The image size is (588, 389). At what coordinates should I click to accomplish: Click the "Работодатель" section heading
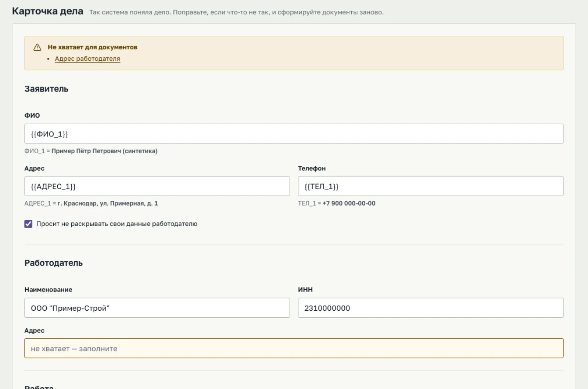[54, 263]
